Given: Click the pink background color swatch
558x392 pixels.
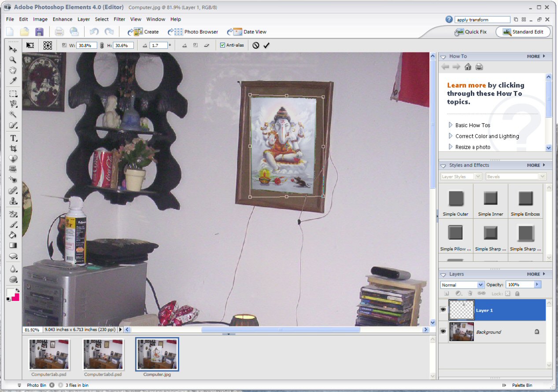Looking at the screenshot, I should tap(16, 298).
